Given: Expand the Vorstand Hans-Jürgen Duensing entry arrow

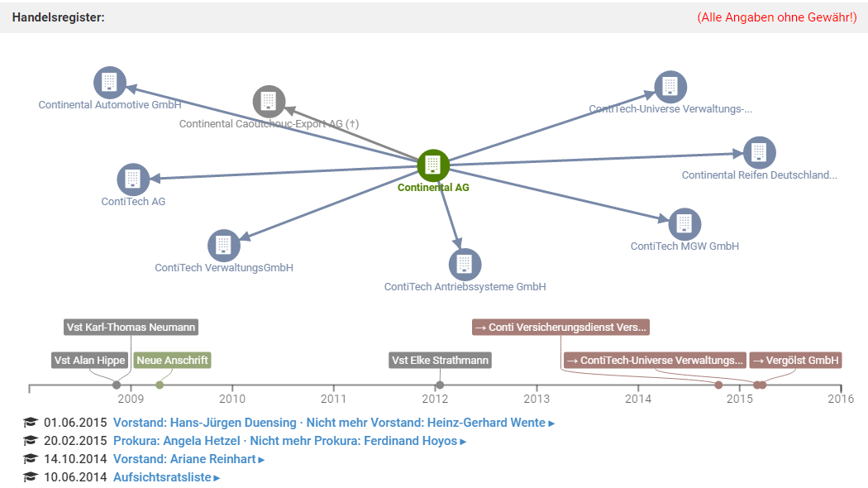Looking at the screenshot, I should pos(551,423).
